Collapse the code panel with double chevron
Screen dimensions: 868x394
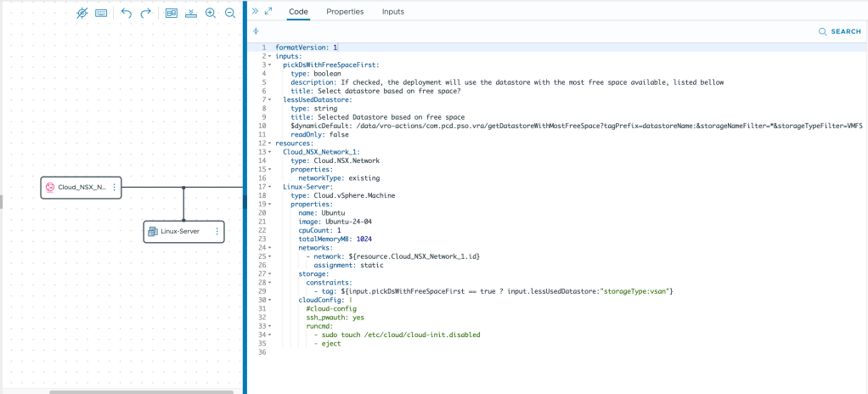click(256, 11)
